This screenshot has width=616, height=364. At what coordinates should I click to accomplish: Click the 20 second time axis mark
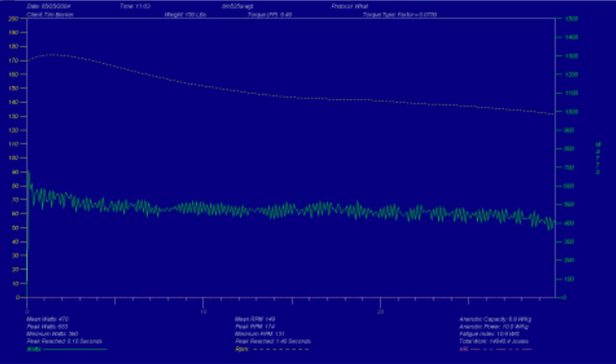tap(380, 312)
